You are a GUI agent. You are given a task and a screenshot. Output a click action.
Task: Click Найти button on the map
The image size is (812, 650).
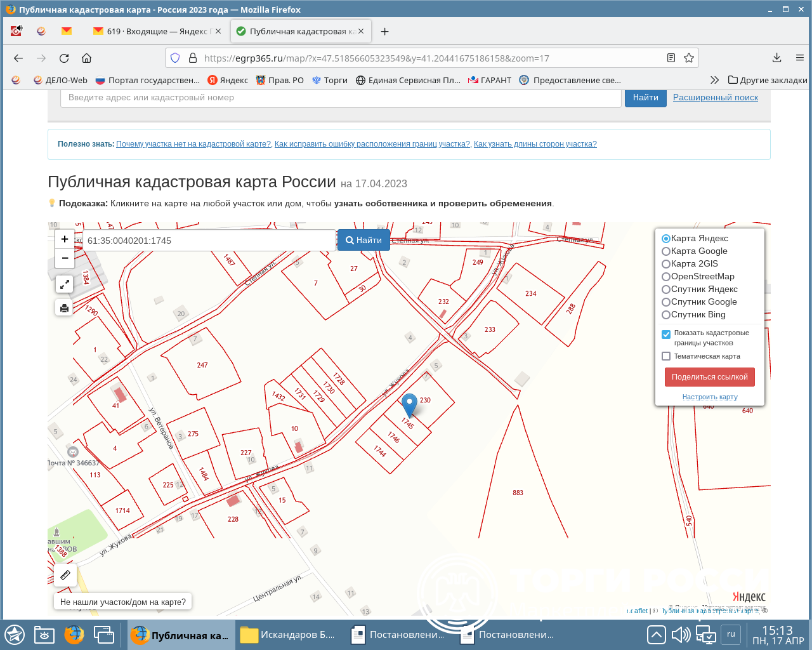(363, 240)
